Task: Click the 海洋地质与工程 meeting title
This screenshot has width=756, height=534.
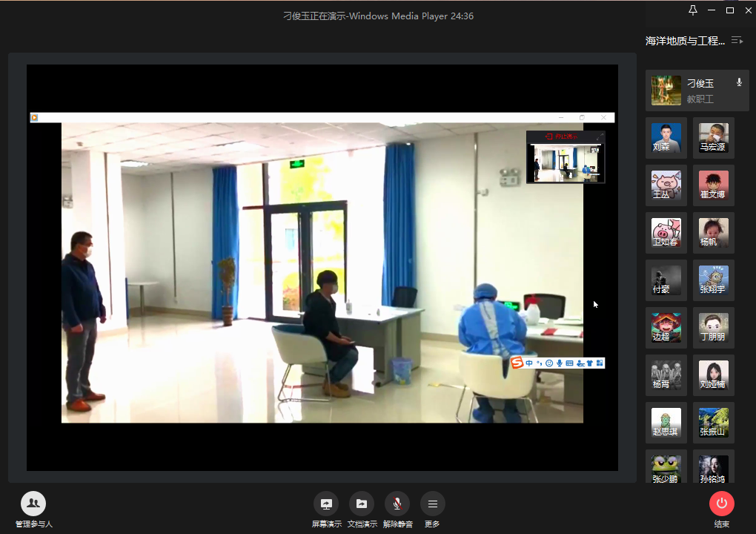Action: click(x=685, y=41)
